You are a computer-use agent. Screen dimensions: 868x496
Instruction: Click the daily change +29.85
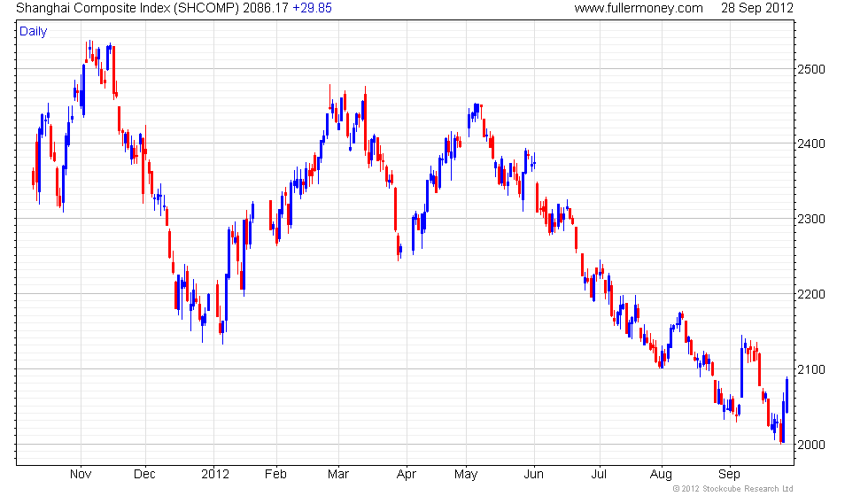click(x=312, y=8)
